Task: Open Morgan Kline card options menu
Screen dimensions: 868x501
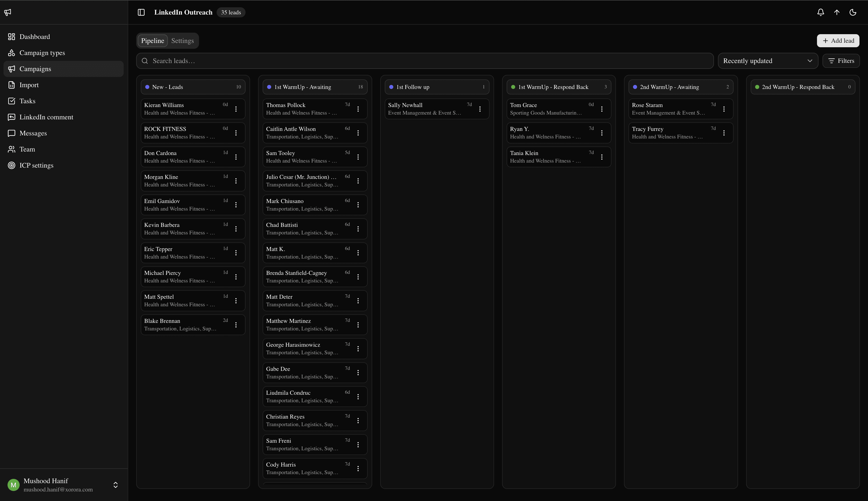Action: point(236,181)
